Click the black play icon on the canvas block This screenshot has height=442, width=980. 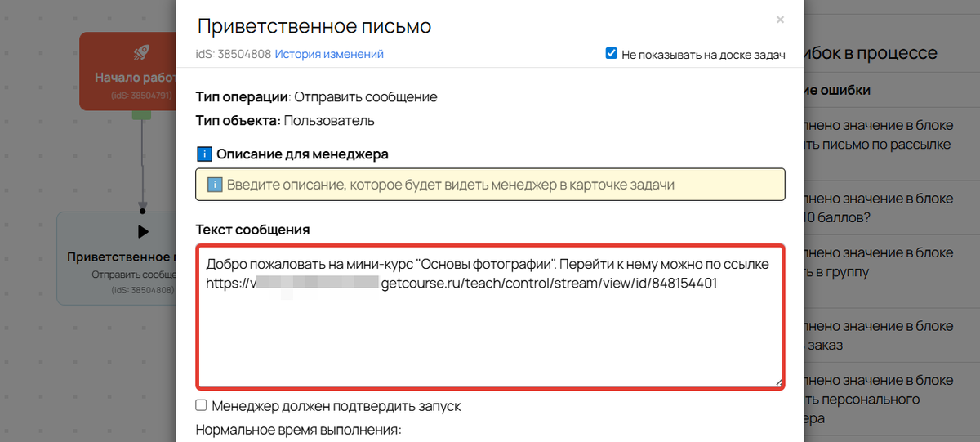click(x=143, y=231)
